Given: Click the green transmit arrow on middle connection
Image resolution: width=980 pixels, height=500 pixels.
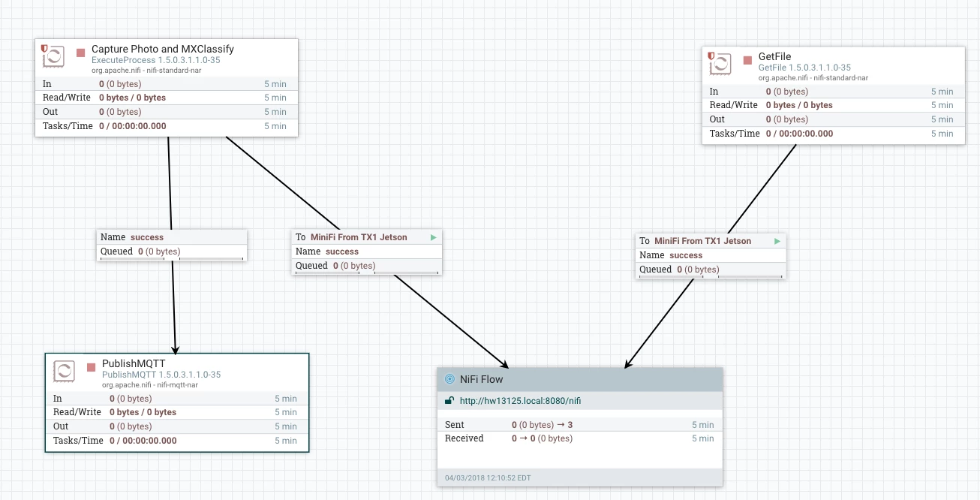Looking at the screenshot, I should [433, 237].
